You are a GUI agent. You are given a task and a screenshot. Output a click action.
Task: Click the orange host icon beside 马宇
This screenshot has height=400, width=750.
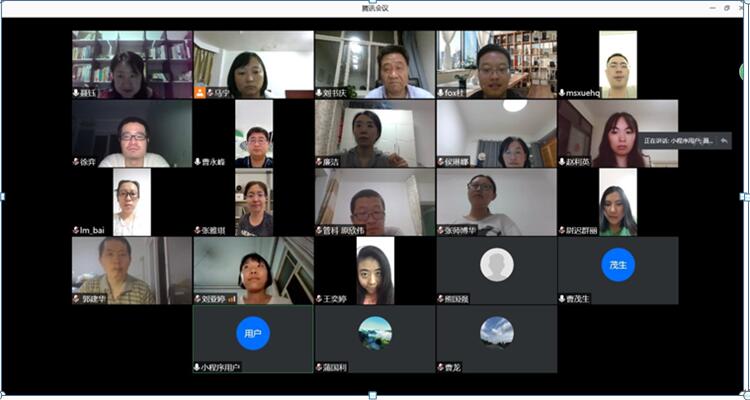coord(200,93)
